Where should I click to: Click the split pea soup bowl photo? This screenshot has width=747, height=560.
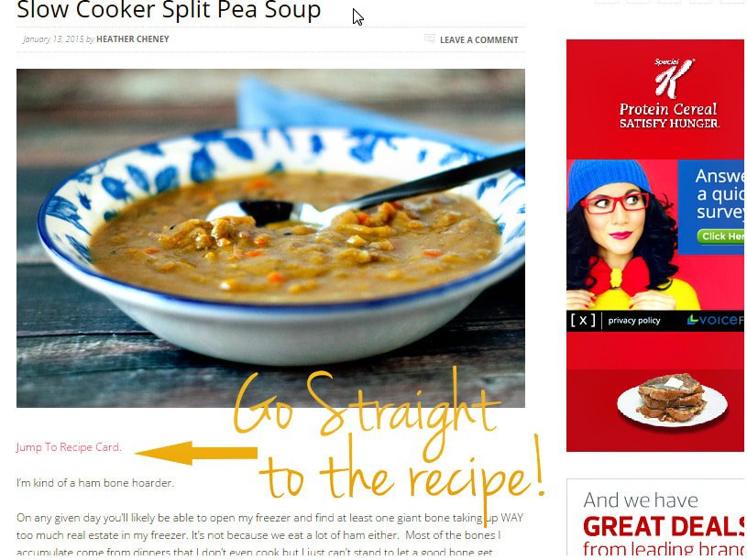click(270, 238)
